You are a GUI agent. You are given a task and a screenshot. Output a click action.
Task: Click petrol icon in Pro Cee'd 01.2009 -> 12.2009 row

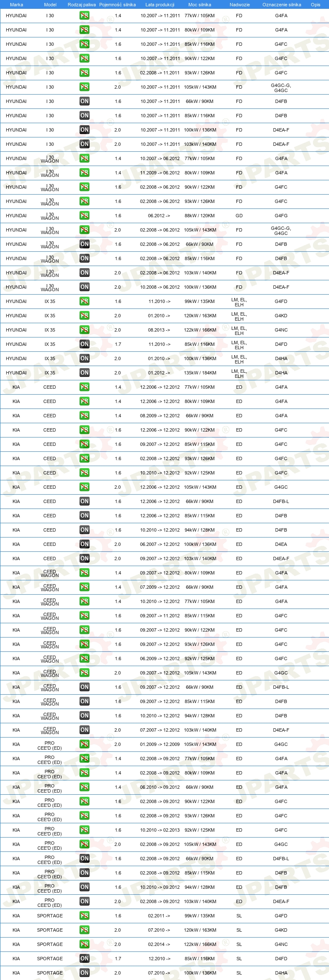84,744
